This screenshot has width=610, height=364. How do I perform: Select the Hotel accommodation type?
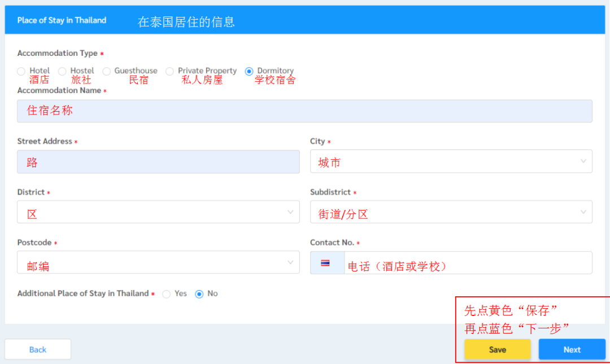(21, 71)
